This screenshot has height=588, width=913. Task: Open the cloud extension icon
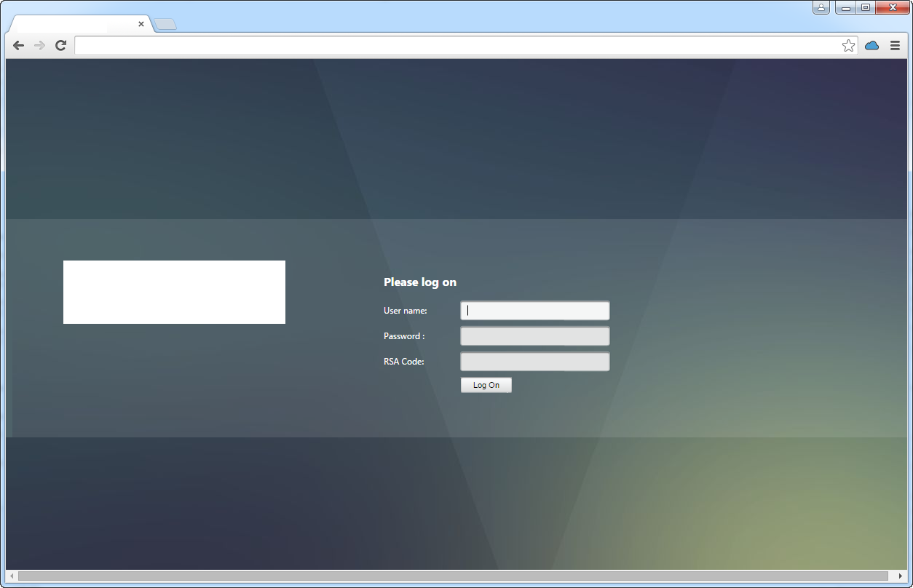871,46
